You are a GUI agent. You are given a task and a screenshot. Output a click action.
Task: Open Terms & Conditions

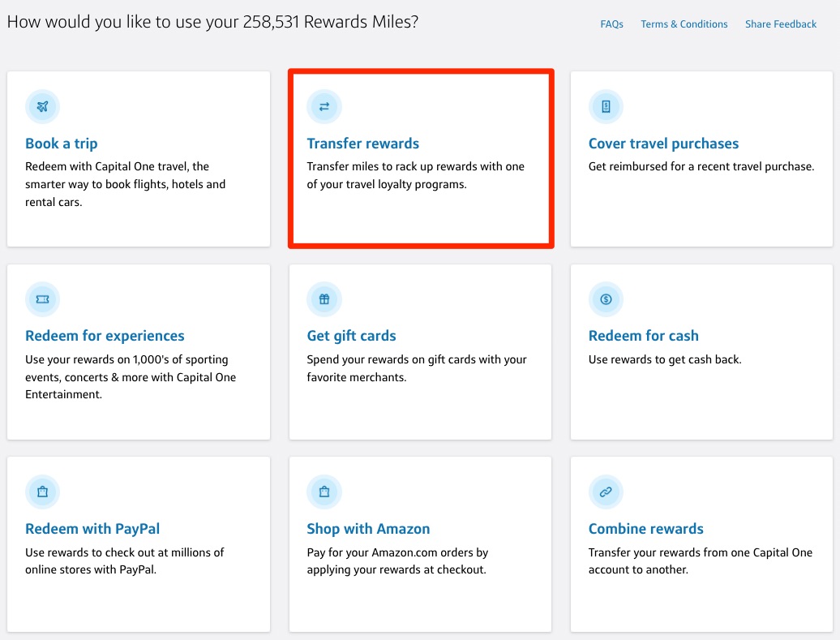pos(684,24)
